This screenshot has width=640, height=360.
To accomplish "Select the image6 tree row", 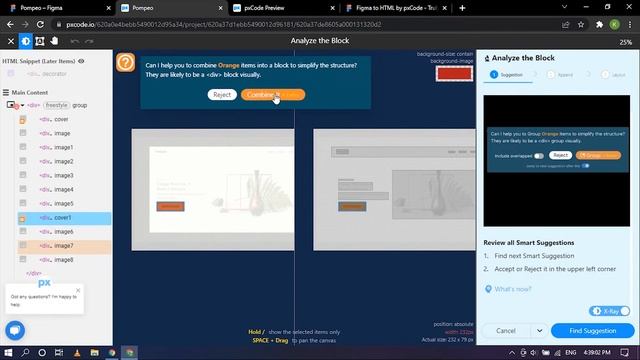I will pyautogui.click(x=64, y=232).
